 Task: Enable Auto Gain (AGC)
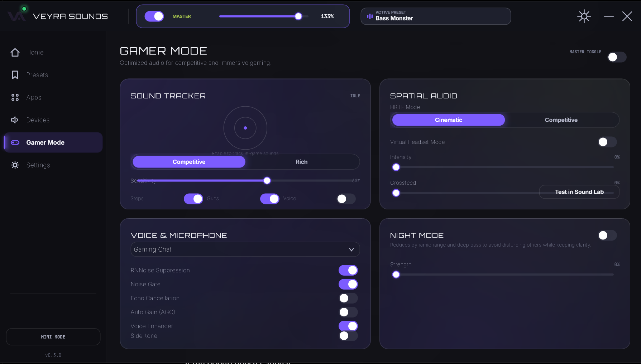pyautogui.click(x=348, y=312)
